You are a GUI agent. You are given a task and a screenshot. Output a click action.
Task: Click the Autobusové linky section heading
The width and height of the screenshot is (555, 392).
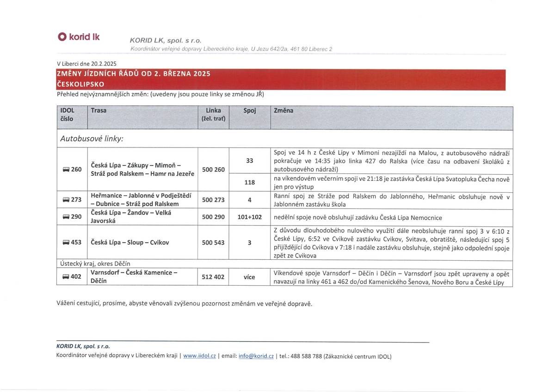click(92, 139)
